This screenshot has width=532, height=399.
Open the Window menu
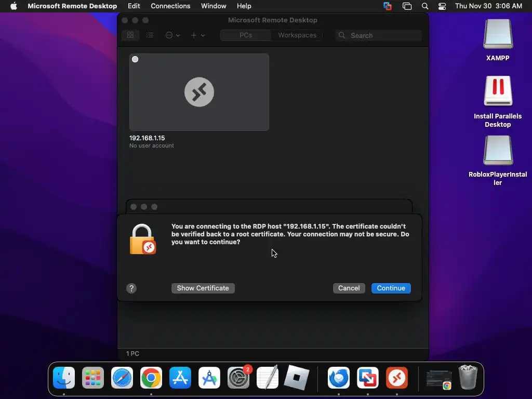tap(214, 6)
